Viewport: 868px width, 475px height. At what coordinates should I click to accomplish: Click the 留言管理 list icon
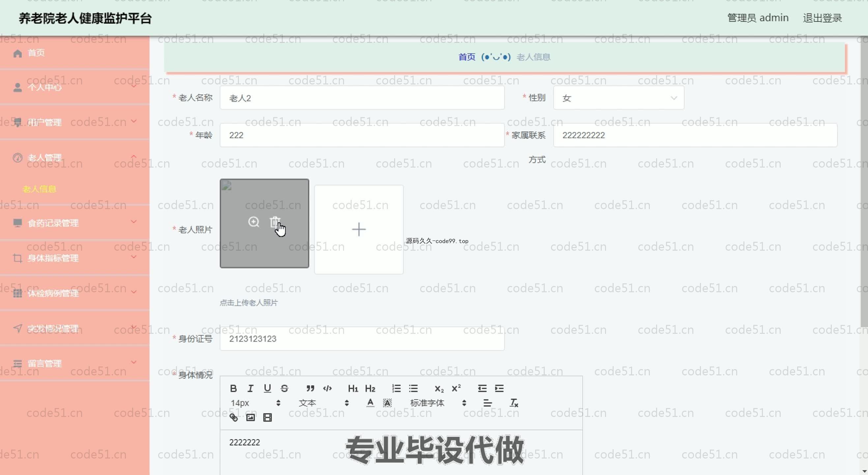pyautogui.click(x=17, y=363)
